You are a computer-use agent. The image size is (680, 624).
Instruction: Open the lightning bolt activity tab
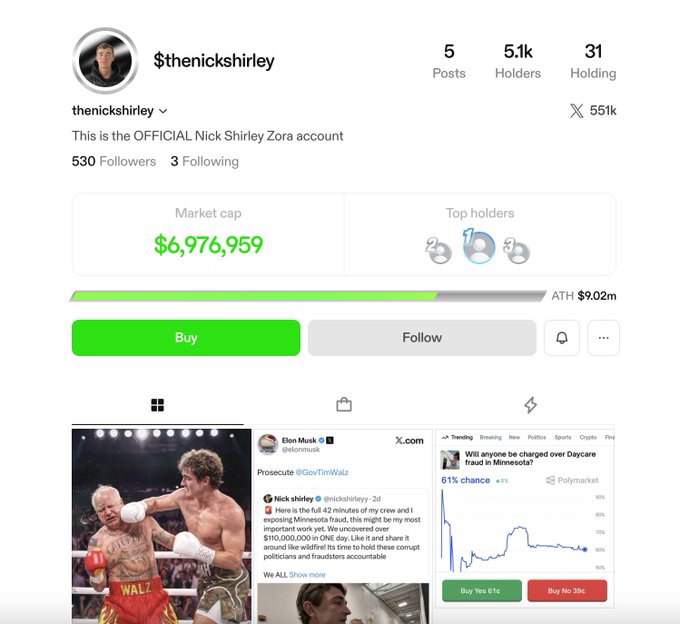tap(530, 405)
